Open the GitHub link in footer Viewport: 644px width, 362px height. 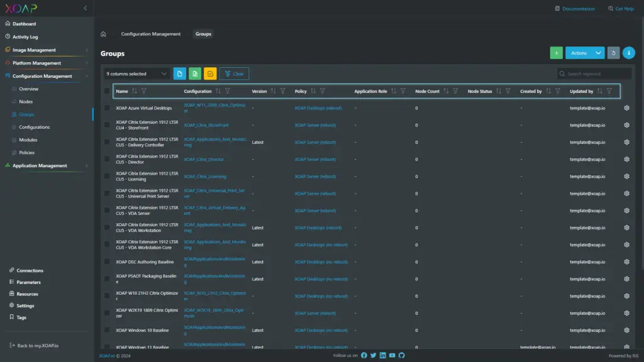pos(402,356)
